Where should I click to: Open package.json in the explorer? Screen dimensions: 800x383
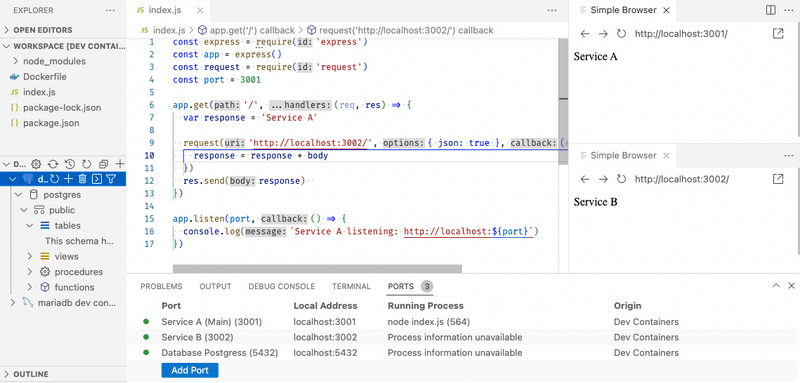[51, 123]
